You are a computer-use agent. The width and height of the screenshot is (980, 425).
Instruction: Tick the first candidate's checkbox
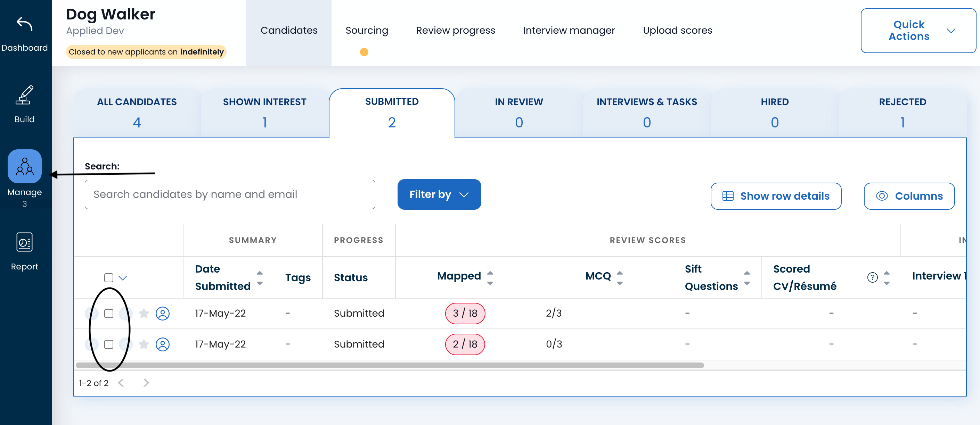pos(109,313)
